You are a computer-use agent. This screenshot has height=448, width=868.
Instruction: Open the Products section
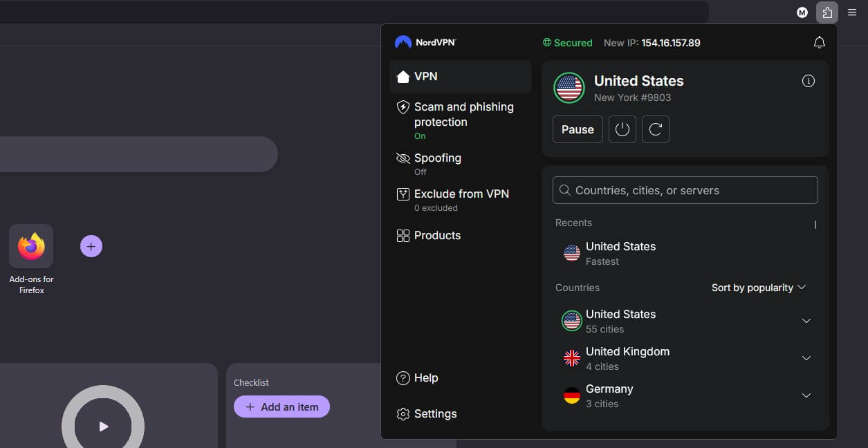[x=460, y=236]
